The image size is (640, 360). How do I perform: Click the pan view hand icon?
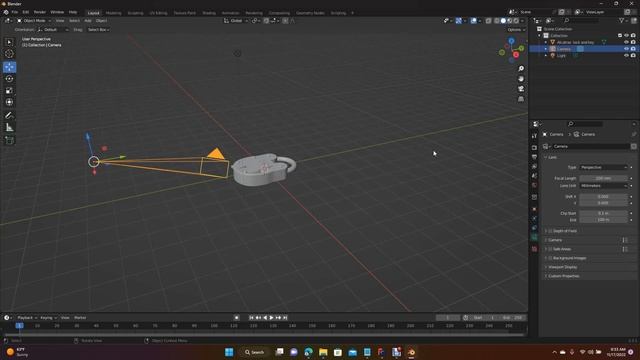[521, 79]
